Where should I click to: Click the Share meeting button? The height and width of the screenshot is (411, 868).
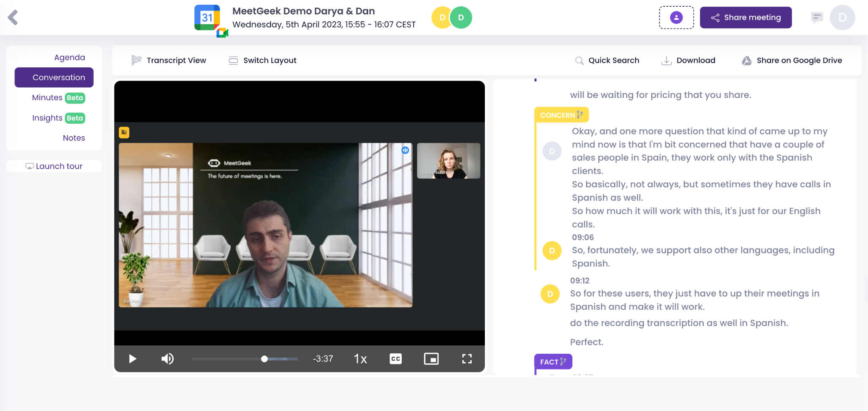746,17
